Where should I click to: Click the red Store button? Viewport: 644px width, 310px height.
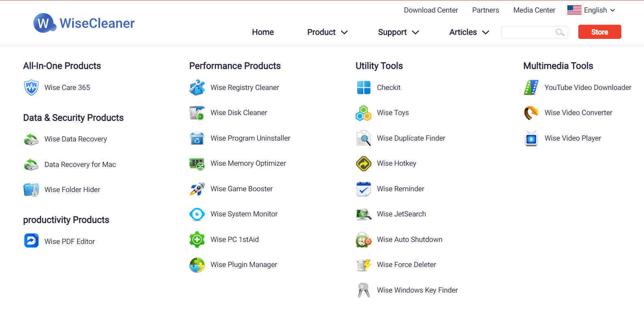point(599,32)
